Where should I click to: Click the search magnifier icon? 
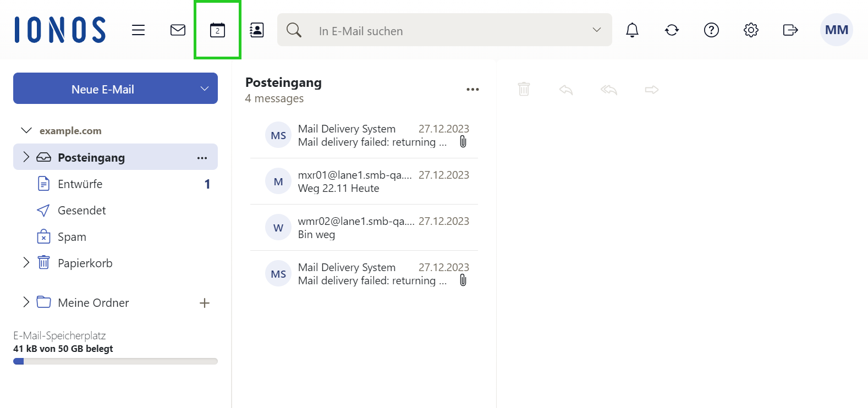[x=294, y=30]
